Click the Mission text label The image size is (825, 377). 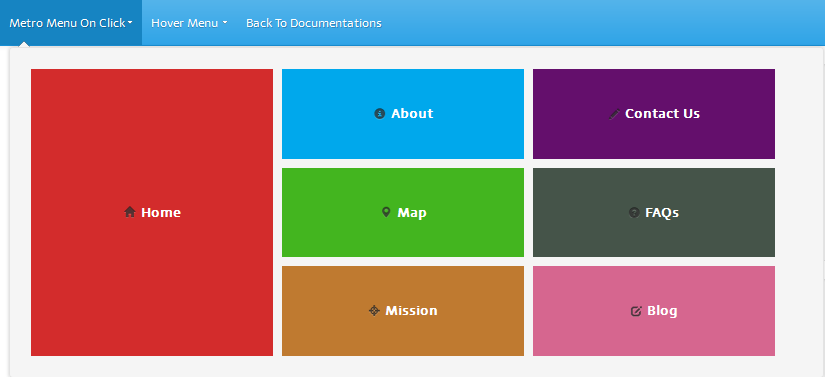(x=411, y=311)
